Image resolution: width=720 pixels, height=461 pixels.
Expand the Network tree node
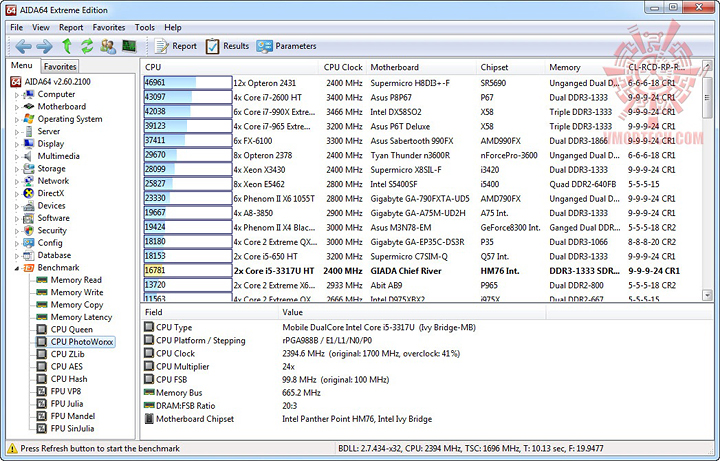coord(17,181)
